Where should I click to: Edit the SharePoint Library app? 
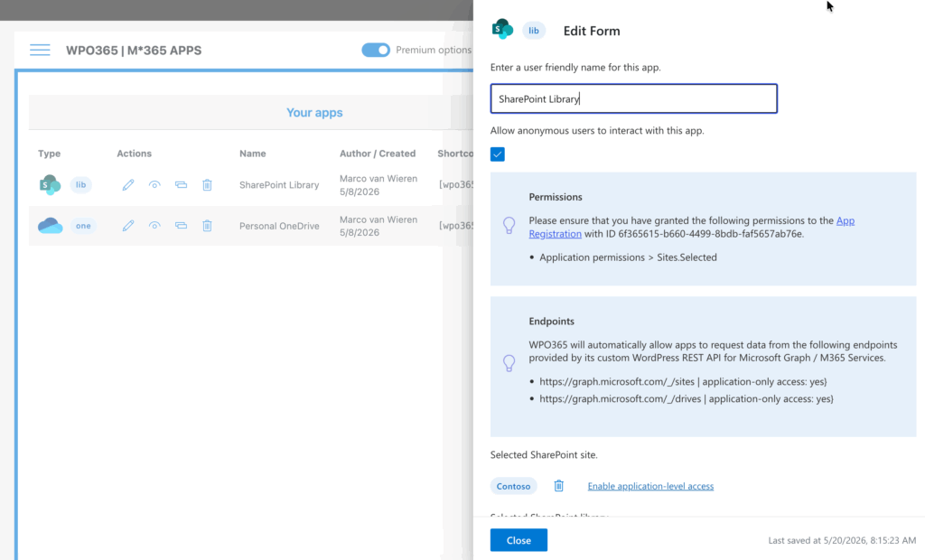(x=128, y=184)
